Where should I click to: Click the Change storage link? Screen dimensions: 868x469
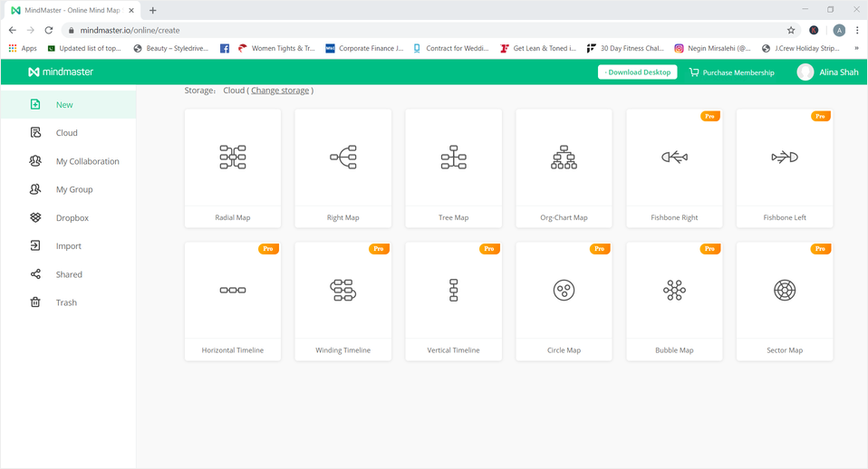pyautogui.click(x=280, y=91)
